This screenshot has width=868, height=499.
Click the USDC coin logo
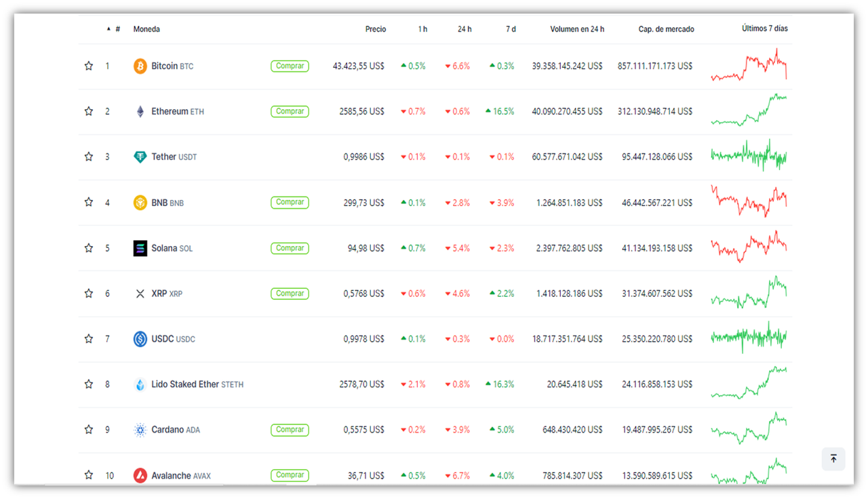click(x=140, y=339)
